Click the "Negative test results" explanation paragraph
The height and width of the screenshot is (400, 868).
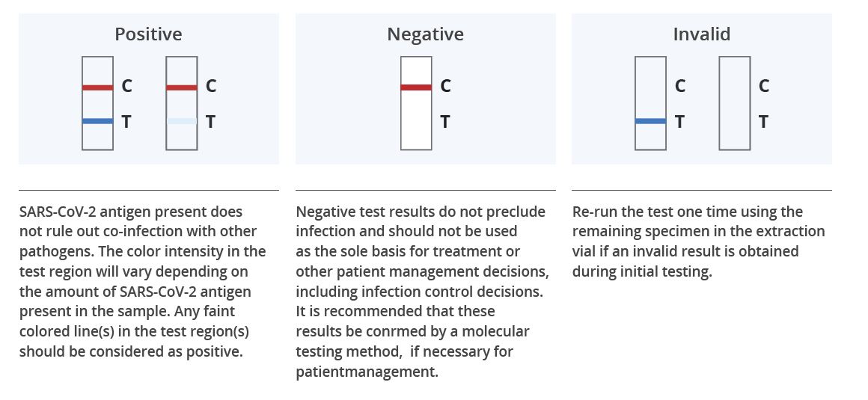click(x=422, y=291)
